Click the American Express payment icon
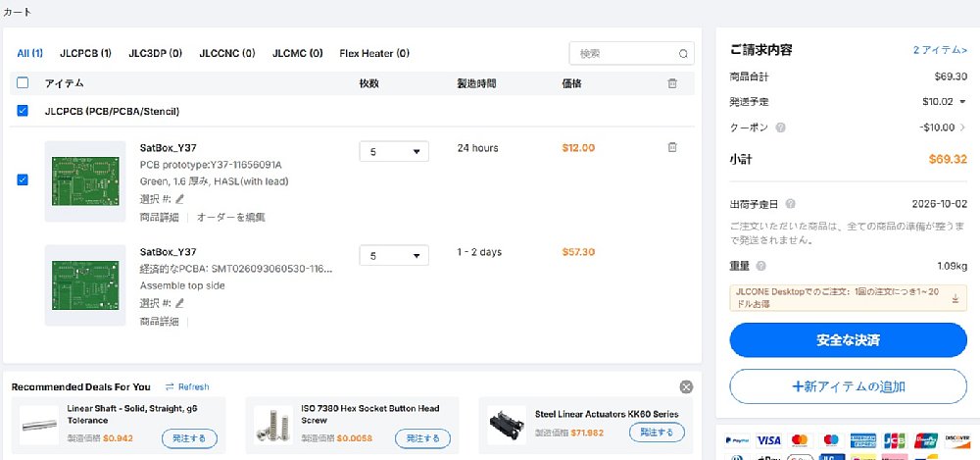This screenshot has width=980, height=460. 863,440
